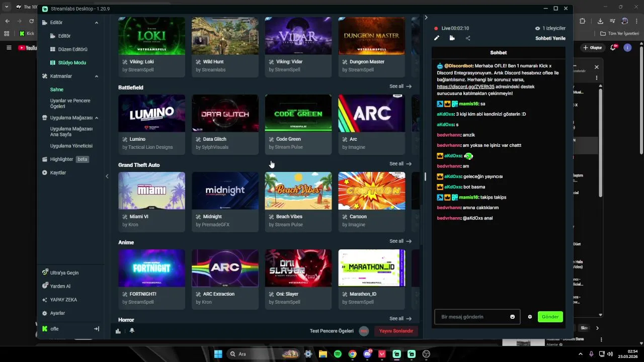The width and height of the screenshot is (644, 362).
Task: Open the notifications bell icon
Action: click(132, 331)
